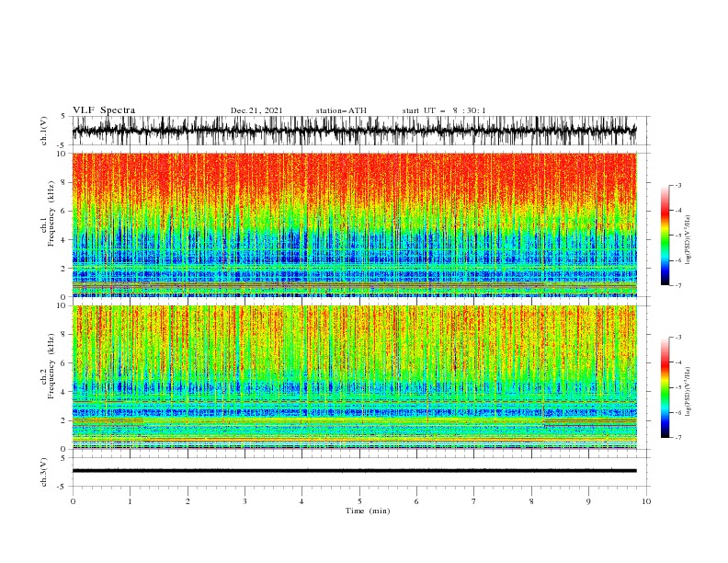The height and width of the screenshot is (563, 728).
Task: Click the ch.2 spectrogram plot area
Action: pyautogui.click(x=354, y=377)
